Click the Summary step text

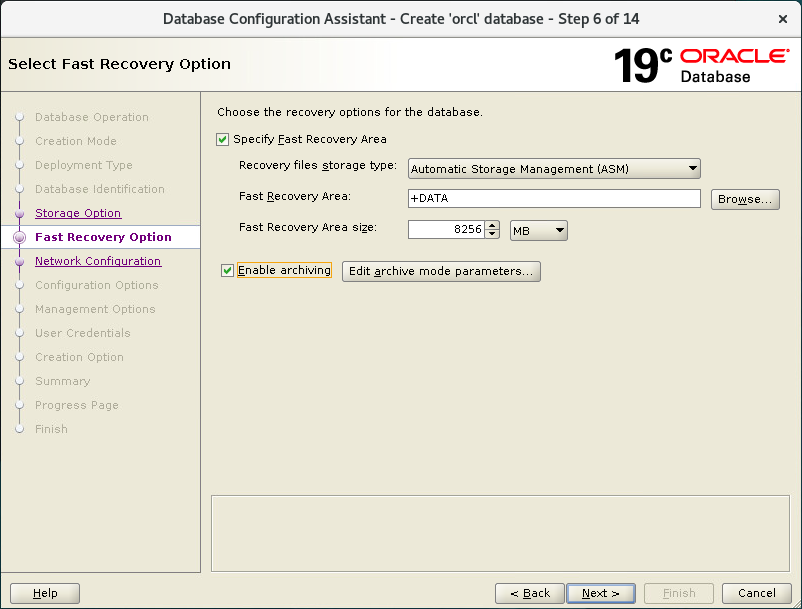(62, 381)
